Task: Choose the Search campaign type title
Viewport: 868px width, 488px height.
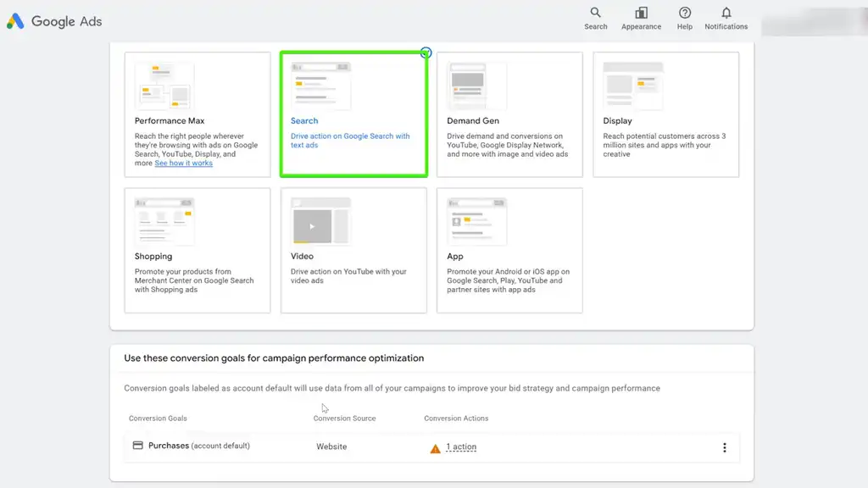Action: tap(304, 120)
